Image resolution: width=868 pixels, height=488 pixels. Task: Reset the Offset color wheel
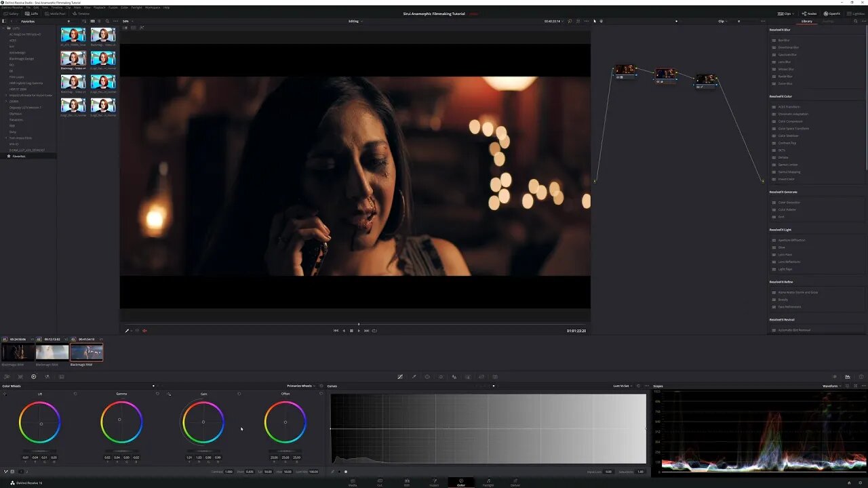[x=321, y=394]
